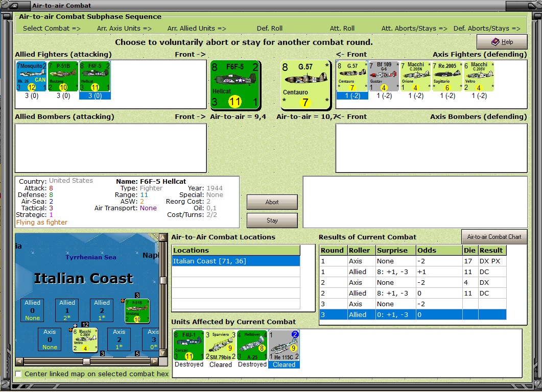Click the Odds column header in results
542x392 pixels.
[439, 251]
